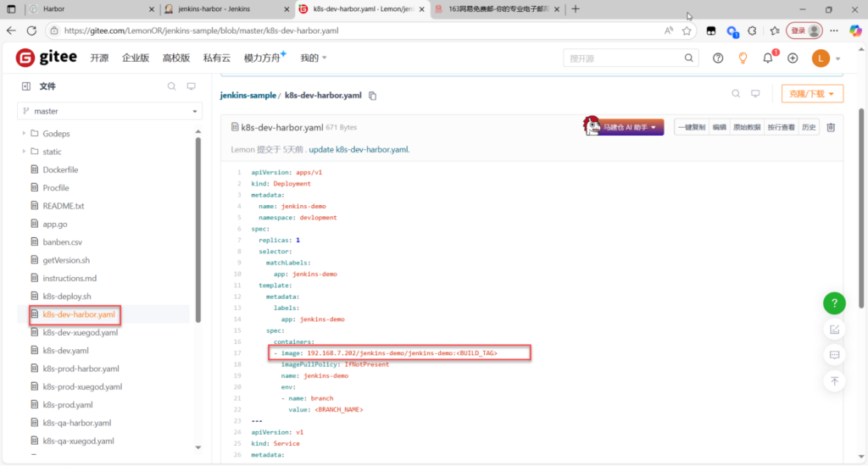This screenshot has width=868, height=466.
Task: Click the orange lightbulb icon
Action: [743, 58]
